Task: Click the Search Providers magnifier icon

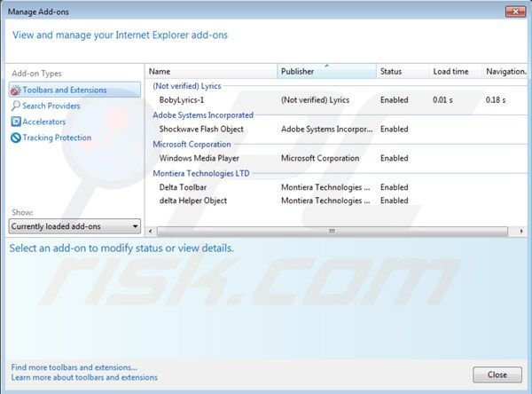Action: point(16,106)
